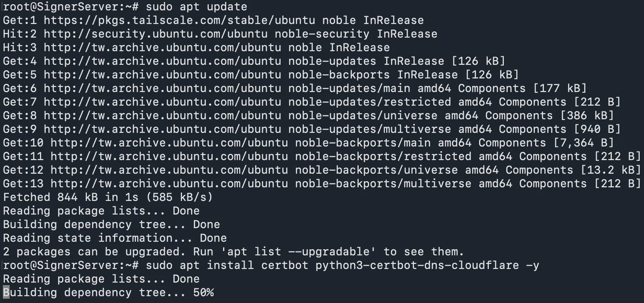
Task: Click the 50% dependency tree progress indicator
Action: coord(203,293)
